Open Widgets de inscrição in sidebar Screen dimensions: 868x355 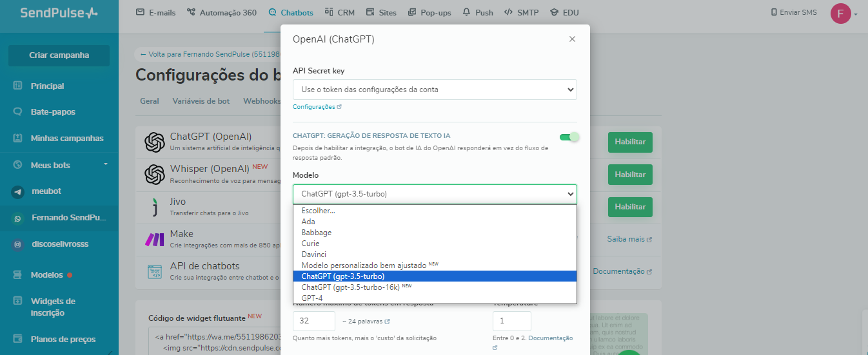(x=53, y=307)
